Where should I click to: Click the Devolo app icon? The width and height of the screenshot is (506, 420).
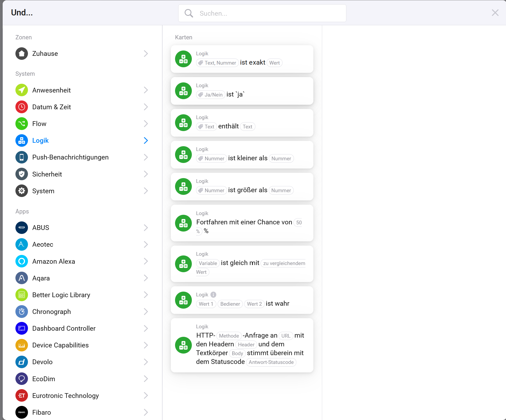22,362
